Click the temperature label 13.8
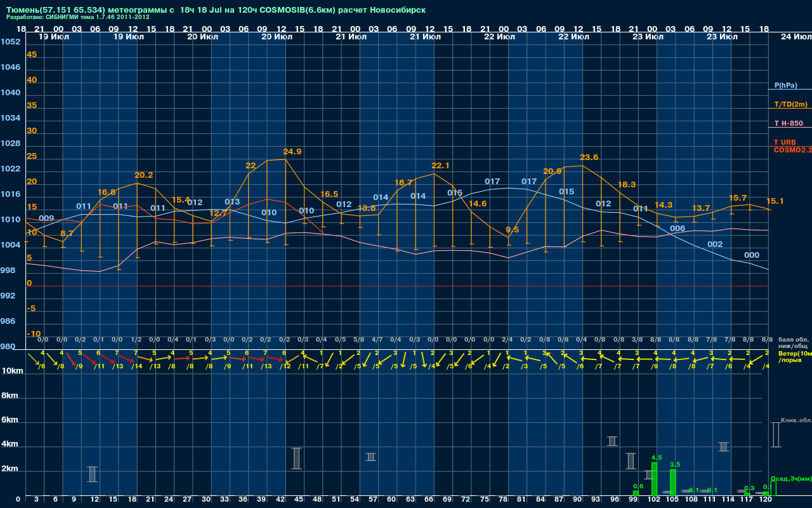Viewport: 812px width, 508px height. [x=367, y=208]
